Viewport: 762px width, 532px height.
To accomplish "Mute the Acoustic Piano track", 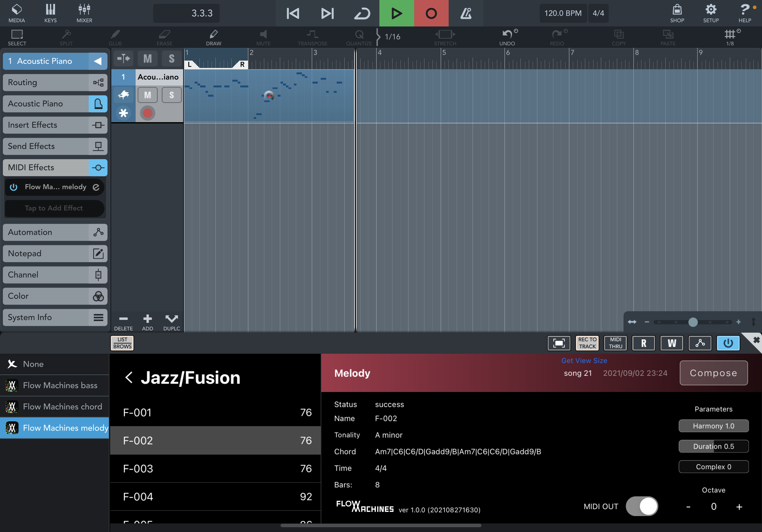I will coord(147,95).
